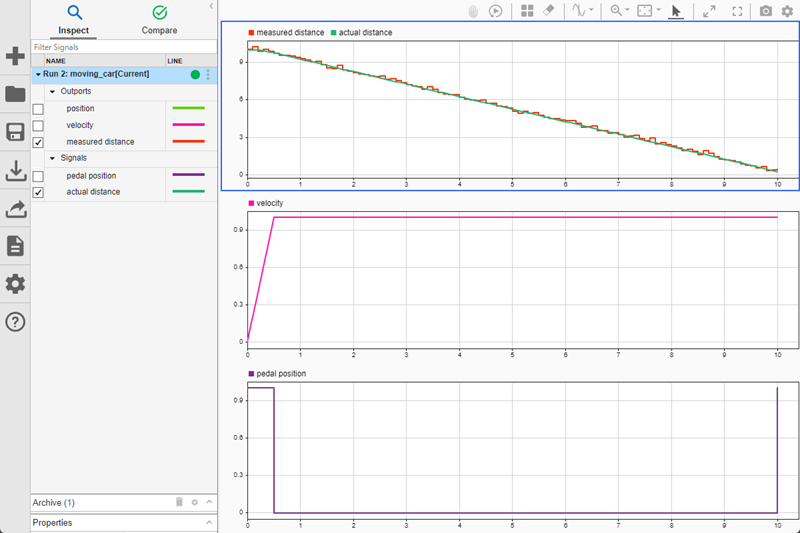The height and width of the screenshot is (533, 800).
Task: Select the Inspect tab
Action: tap(73, 20)
